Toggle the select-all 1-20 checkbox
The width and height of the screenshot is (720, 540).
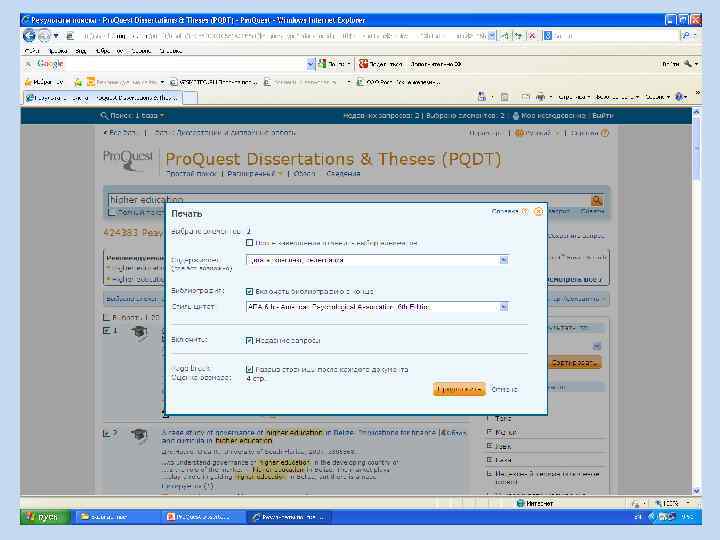point(106,317)
